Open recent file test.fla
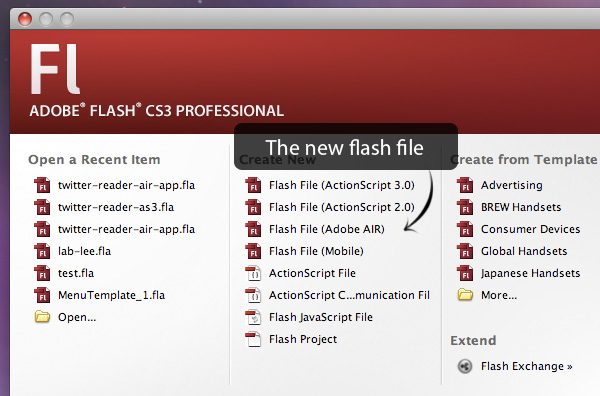Screen dimensions: 600x396 pyautogui.click(x=76, y=273)
